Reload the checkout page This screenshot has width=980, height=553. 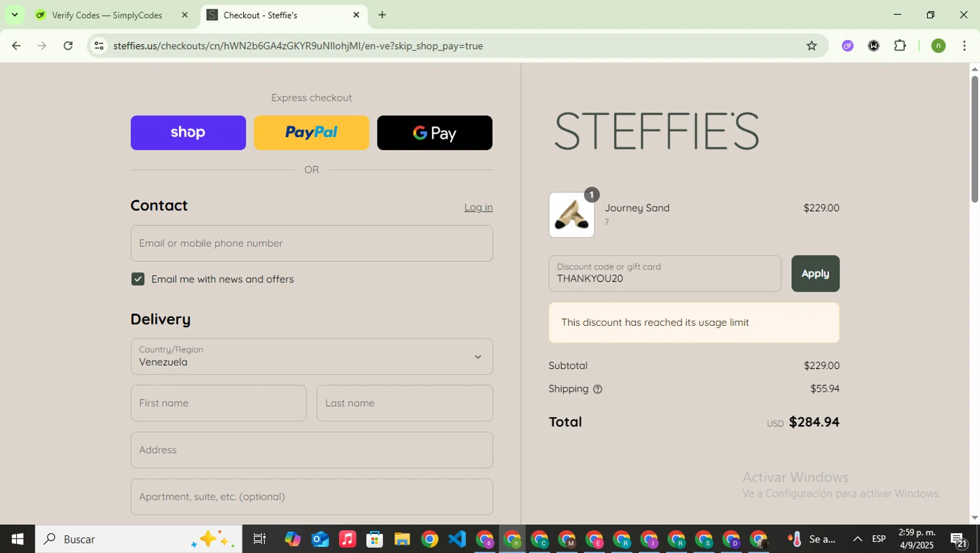(x=68, y=46)
